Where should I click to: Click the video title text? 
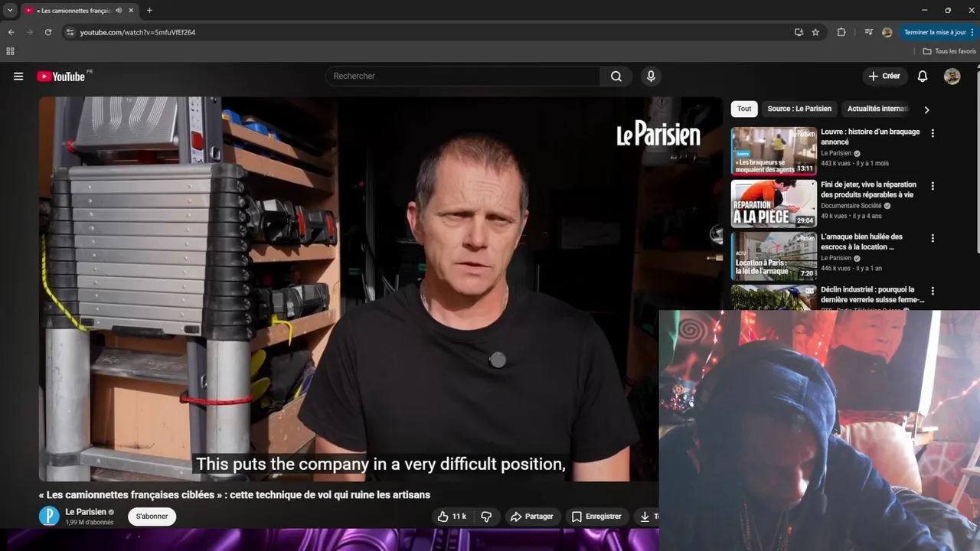[x=234, y=495]
